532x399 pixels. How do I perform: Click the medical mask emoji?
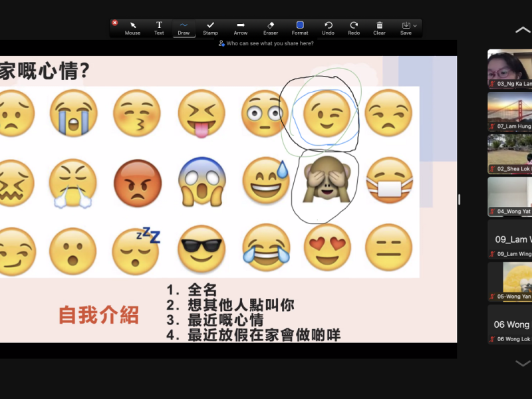pos(390,180)
